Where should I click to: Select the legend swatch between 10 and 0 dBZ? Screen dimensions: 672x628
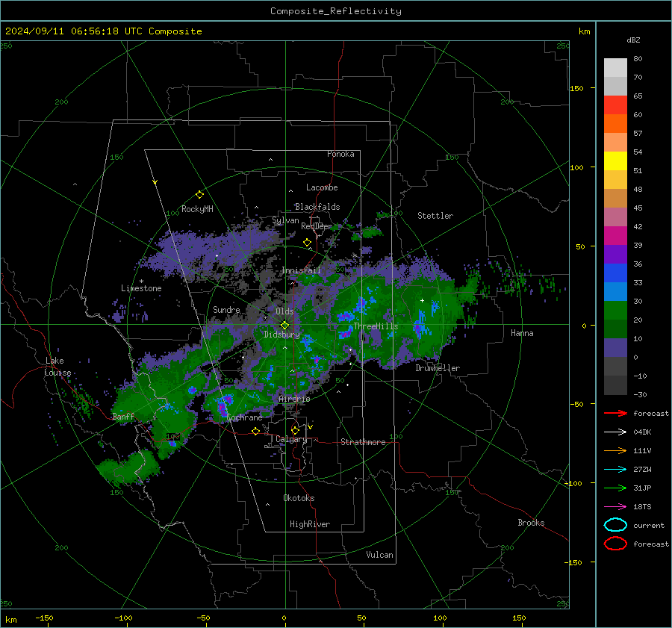615,348
